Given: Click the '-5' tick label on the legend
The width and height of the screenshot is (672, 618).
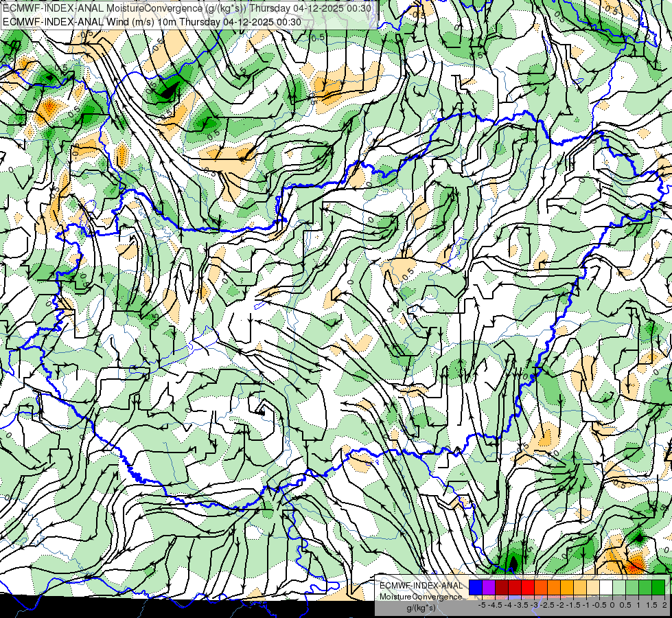Looking at the screenshot, I should (x=482, y=605).
